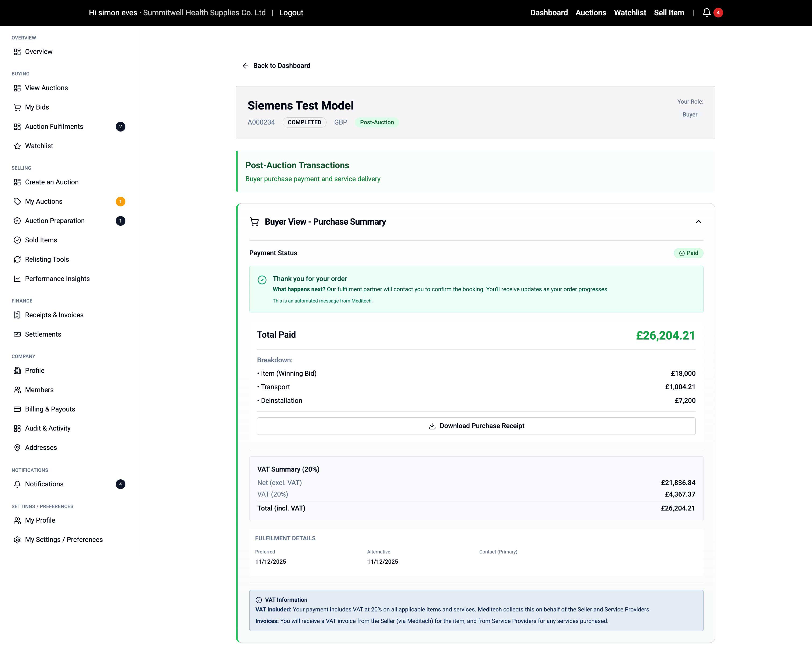Open Settlements in Finance section
Viewport: 812px width, 667px height.
(43, 334)
